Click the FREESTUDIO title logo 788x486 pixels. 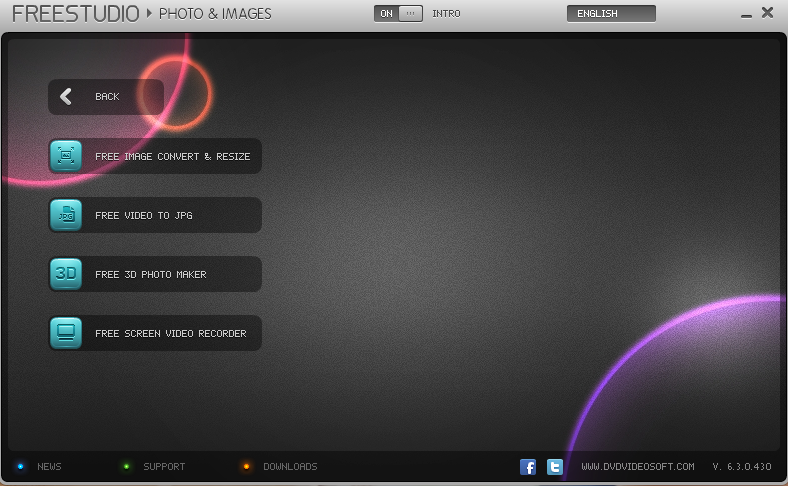[x=75, y=14]
